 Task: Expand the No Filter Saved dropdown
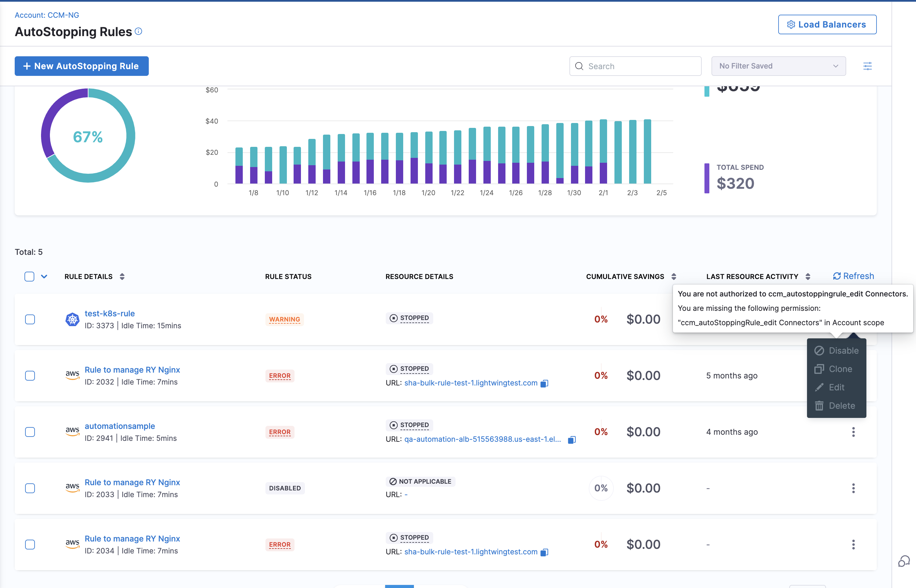pyautogui.click(x=779, y=66)
